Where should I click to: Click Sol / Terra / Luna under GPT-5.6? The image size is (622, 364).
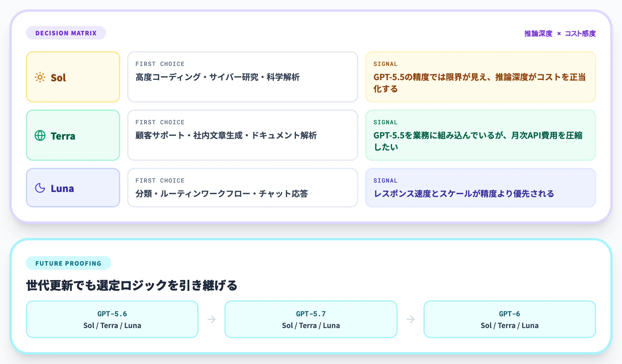[112, 325]
